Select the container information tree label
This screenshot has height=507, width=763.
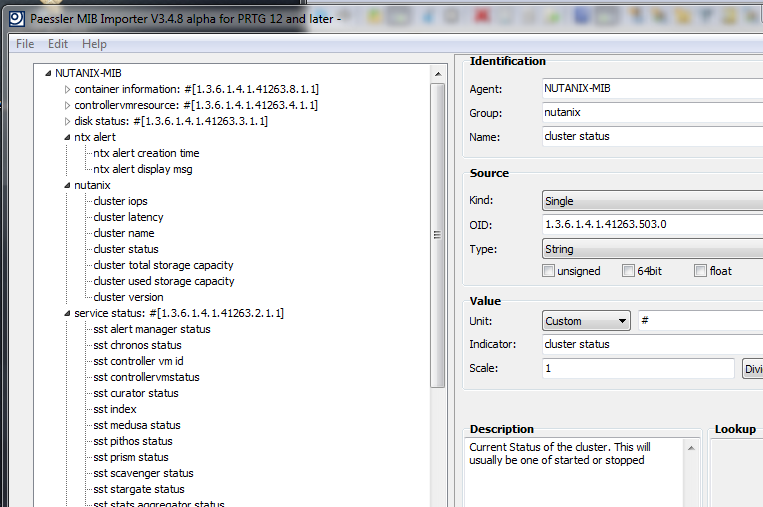pos(197,90)
